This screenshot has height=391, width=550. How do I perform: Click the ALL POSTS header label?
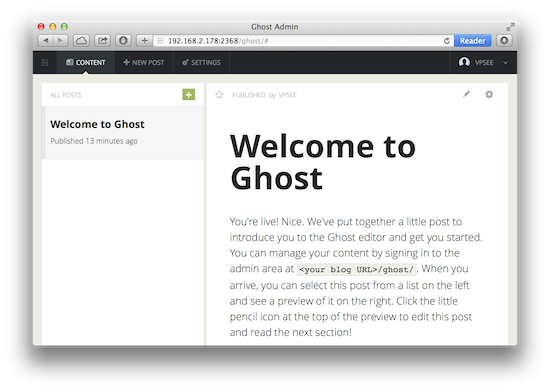(66, 95)
